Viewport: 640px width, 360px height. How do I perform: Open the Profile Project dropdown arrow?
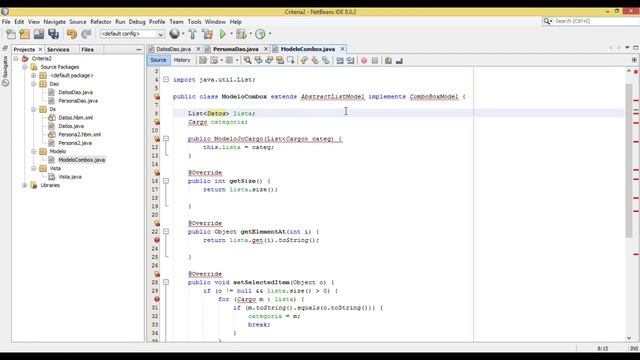269,34
